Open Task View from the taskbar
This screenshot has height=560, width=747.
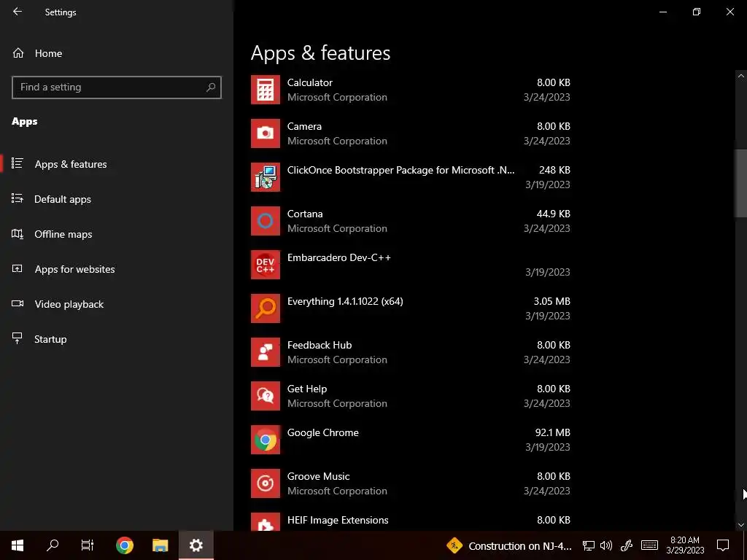click(88, 545)
